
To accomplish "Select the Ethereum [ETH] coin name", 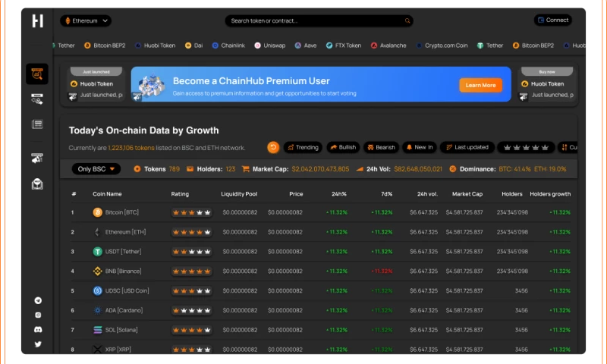I will [125, 232].
